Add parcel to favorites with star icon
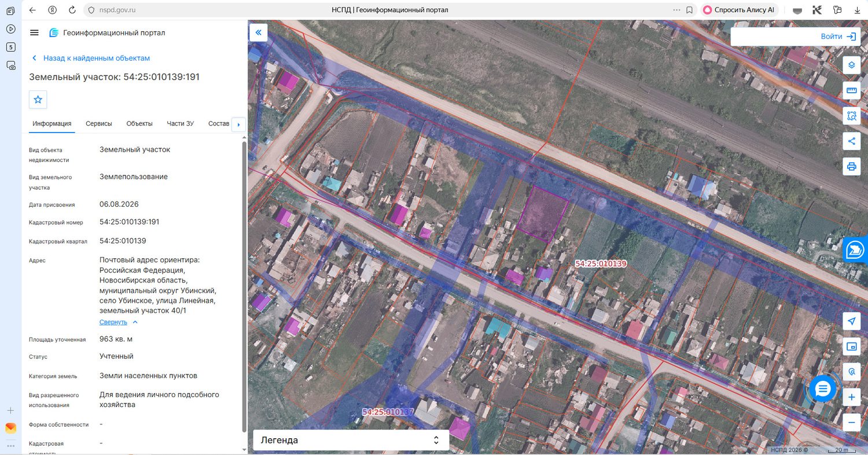Viewport: 868px width, 455px height. 38,100
